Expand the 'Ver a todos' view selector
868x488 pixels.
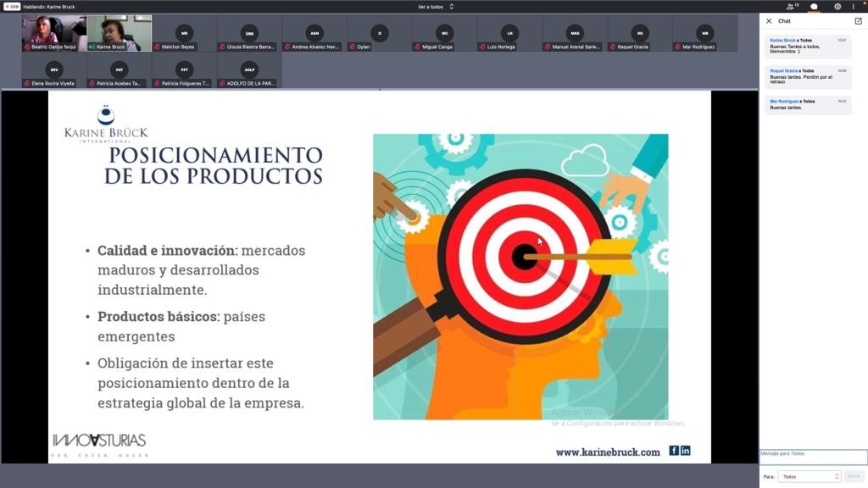(436, 7)
